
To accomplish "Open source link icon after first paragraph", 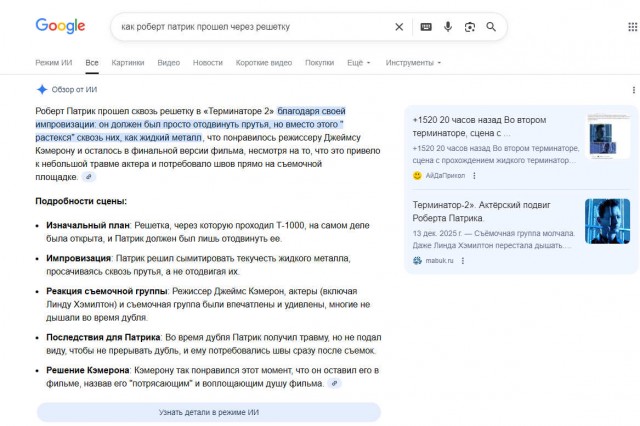I will point(89,177).
